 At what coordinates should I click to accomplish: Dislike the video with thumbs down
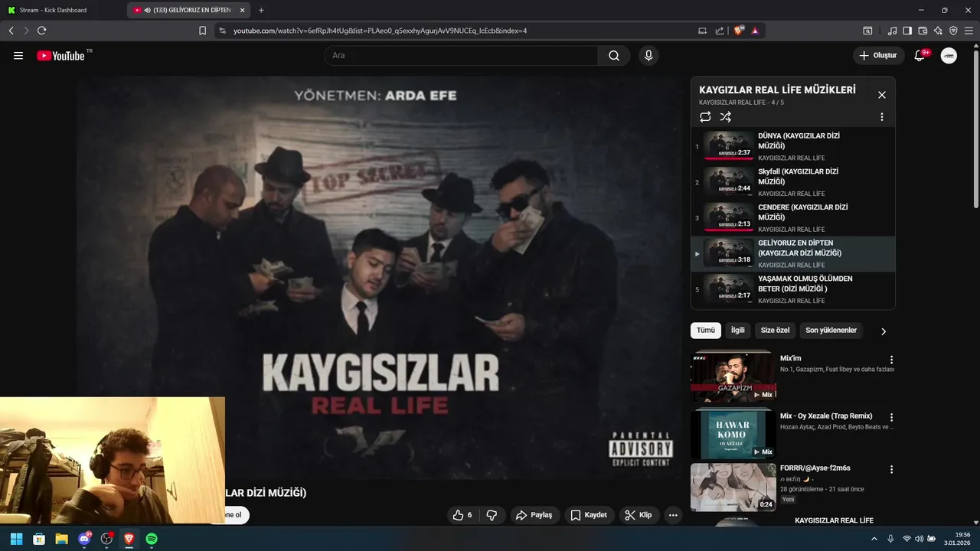[492, 515]
